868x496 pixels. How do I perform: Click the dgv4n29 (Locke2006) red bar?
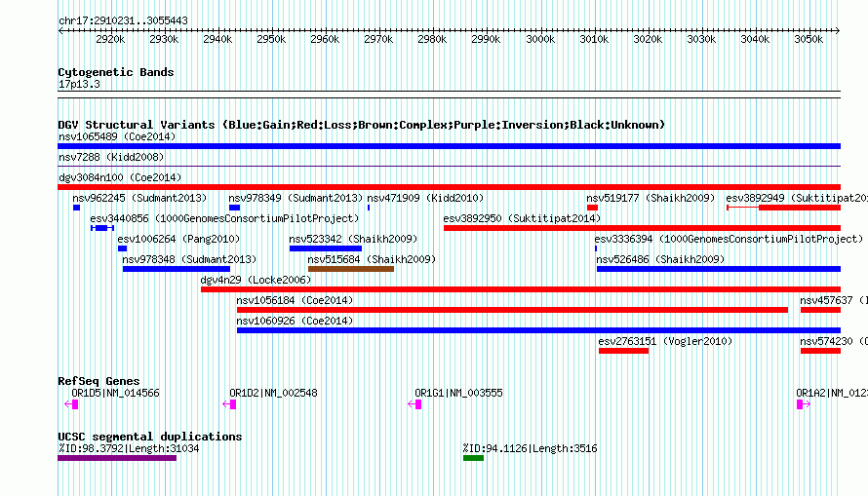click(x=521, y=289)
